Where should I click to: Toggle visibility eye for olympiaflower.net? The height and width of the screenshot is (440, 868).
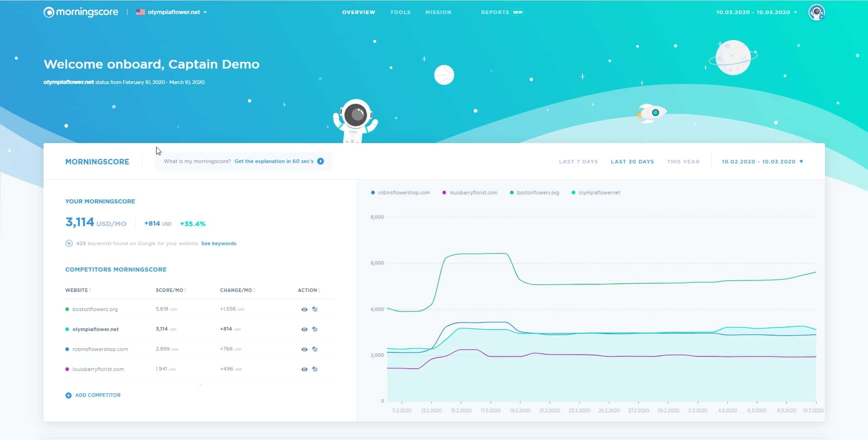[x=304, y=329]
